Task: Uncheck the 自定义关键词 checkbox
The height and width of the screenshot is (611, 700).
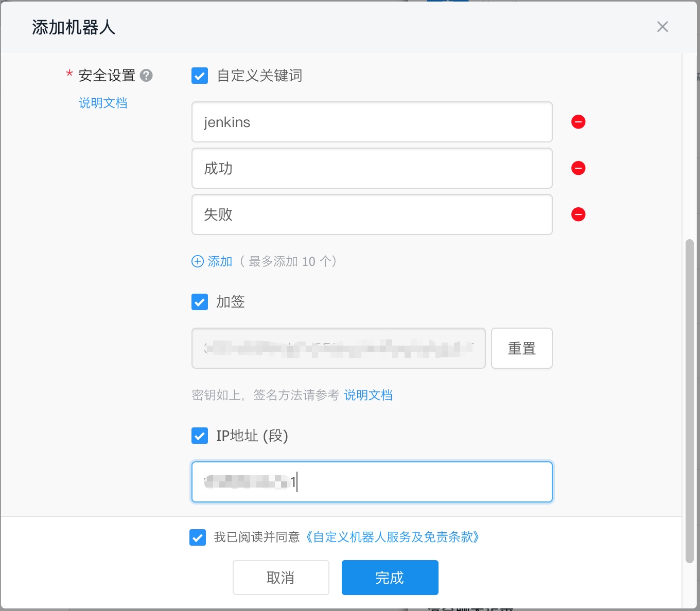Action: point(200,76)
